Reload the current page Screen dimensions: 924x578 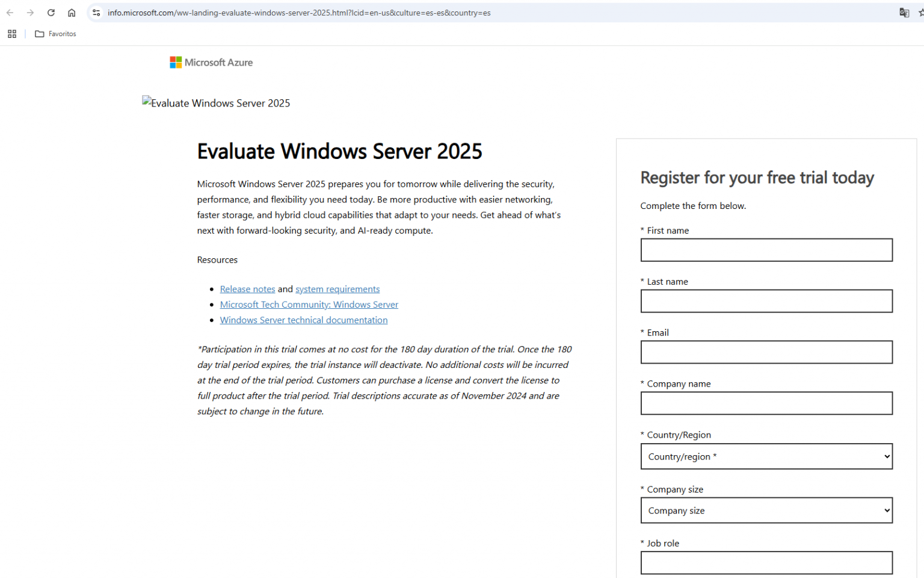51,13
